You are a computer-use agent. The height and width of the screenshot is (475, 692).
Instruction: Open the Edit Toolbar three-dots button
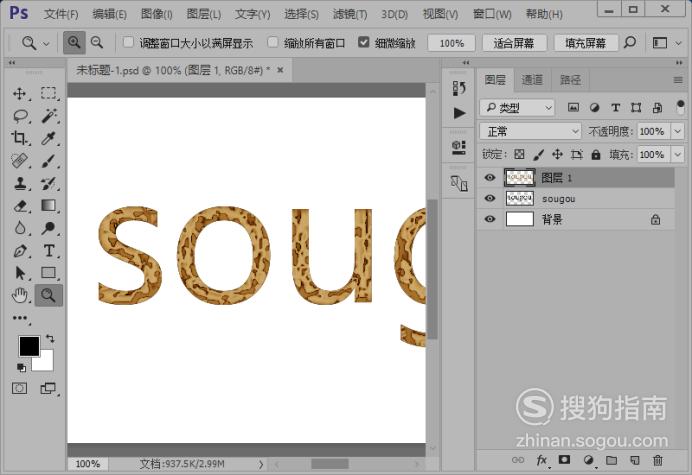[20, 318]
